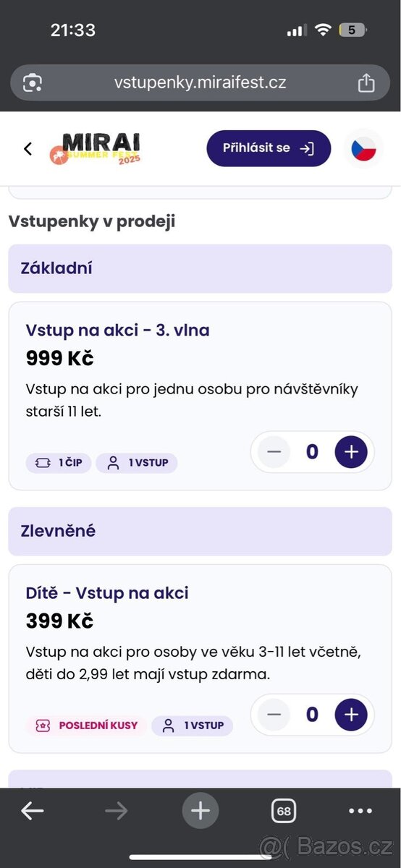Screen dimensions: 401x868
Task: Decrease quantity of 3. vlna ticket
Action: coord(274,452)
